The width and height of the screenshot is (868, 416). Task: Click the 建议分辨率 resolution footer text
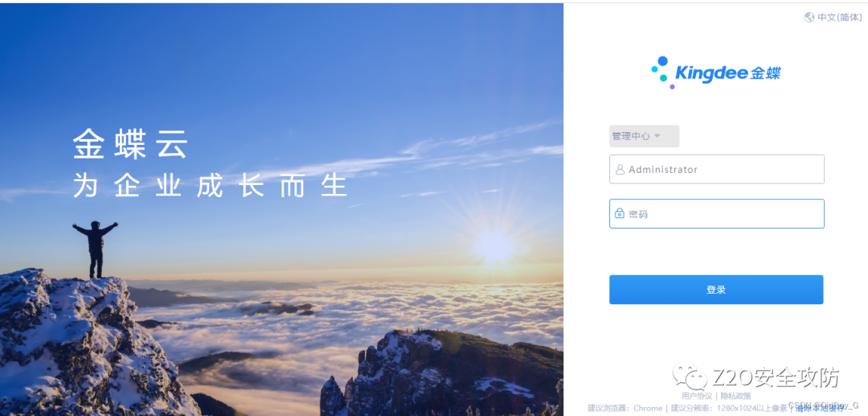(729, 408)
